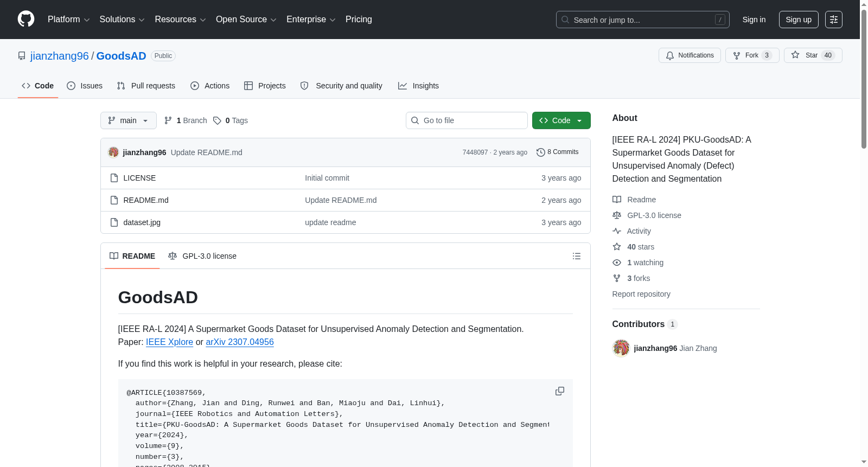Click the LICENSE file icon
868x467 pixels.
tap(114, 178)
